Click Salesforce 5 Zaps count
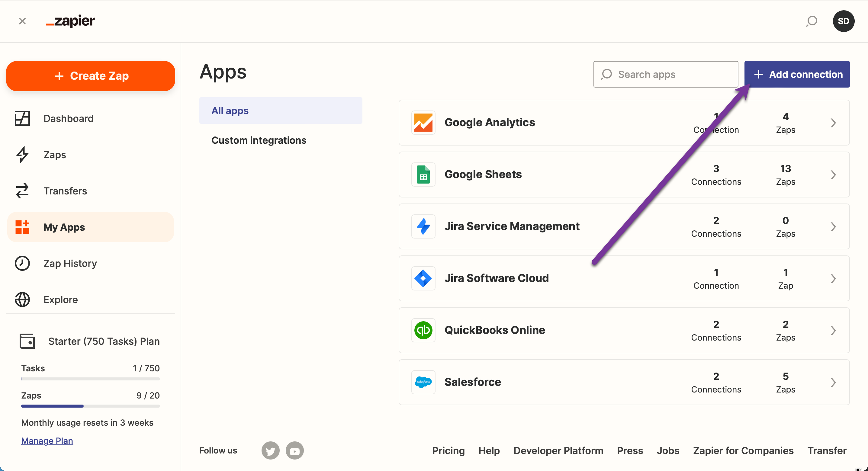This screenshot has width=868, height=471. click(x=786, y=383)
